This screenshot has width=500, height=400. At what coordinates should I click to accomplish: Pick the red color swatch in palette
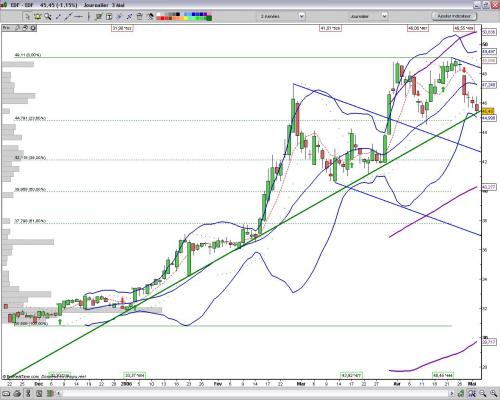[x=162, y=18]
